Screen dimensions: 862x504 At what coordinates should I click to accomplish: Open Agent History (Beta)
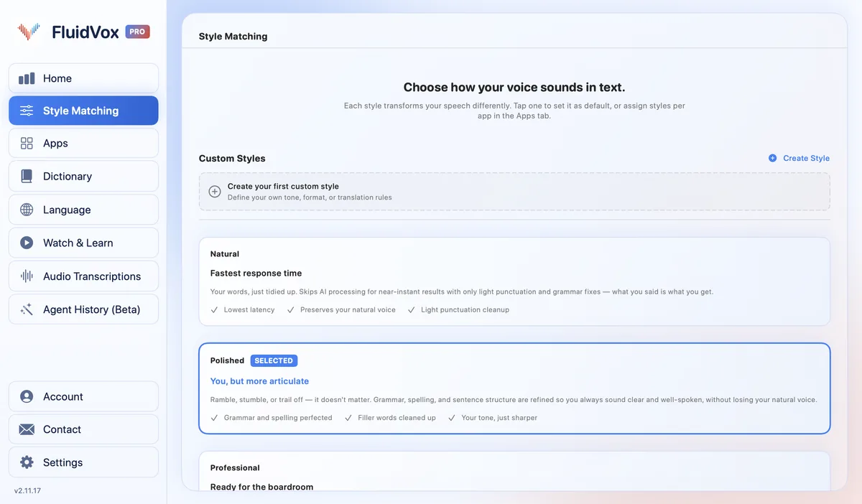[83, 309]
